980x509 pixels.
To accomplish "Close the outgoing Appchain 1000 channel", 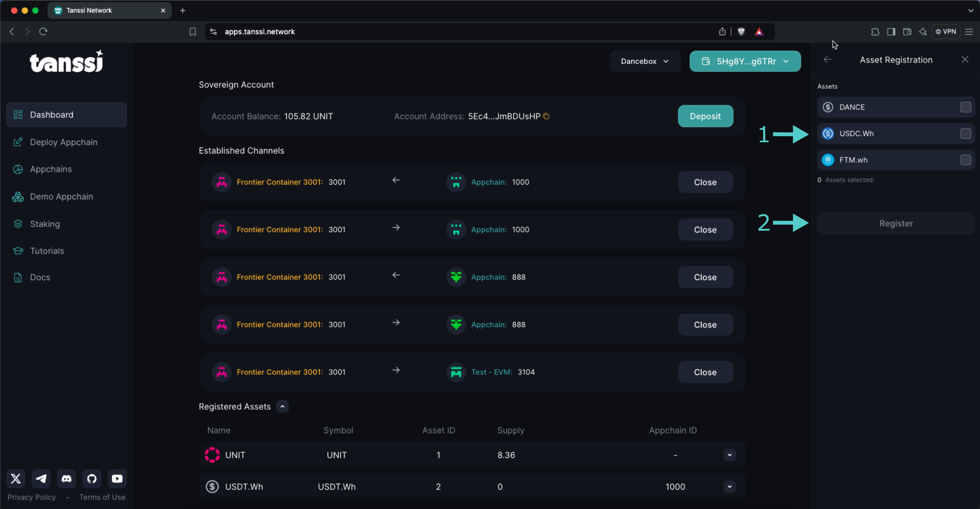I will click(x=705, y=230).
